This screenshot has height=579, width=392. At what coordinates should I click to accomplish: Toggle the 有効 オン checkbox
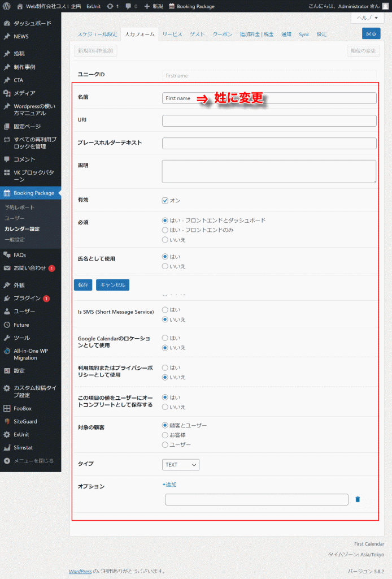point(165,200)
